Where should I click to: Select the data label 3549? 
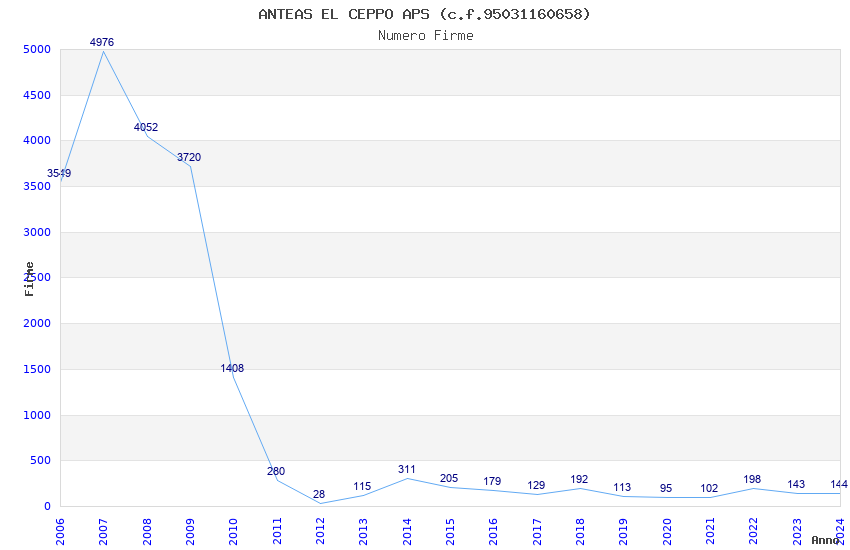[59, 173]
